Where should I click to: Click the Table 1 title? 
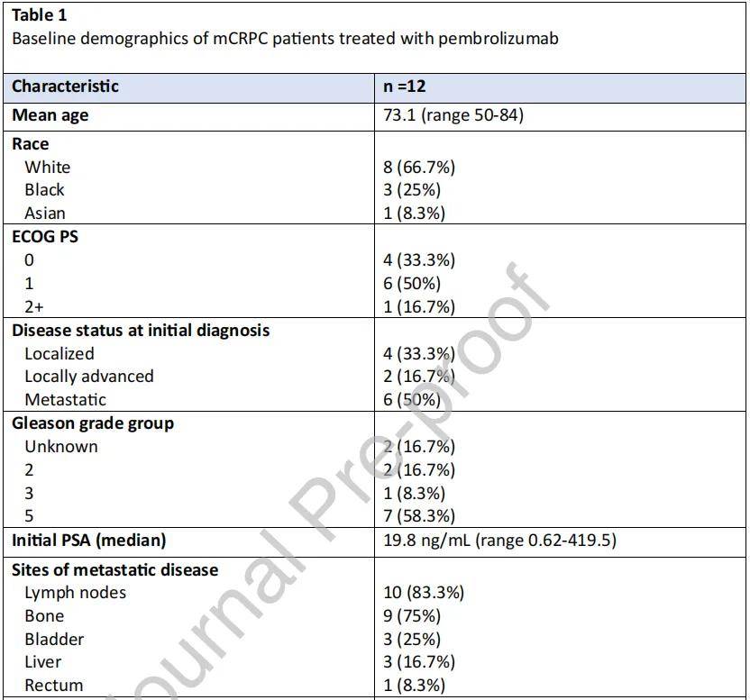click(x=40, y=15)
